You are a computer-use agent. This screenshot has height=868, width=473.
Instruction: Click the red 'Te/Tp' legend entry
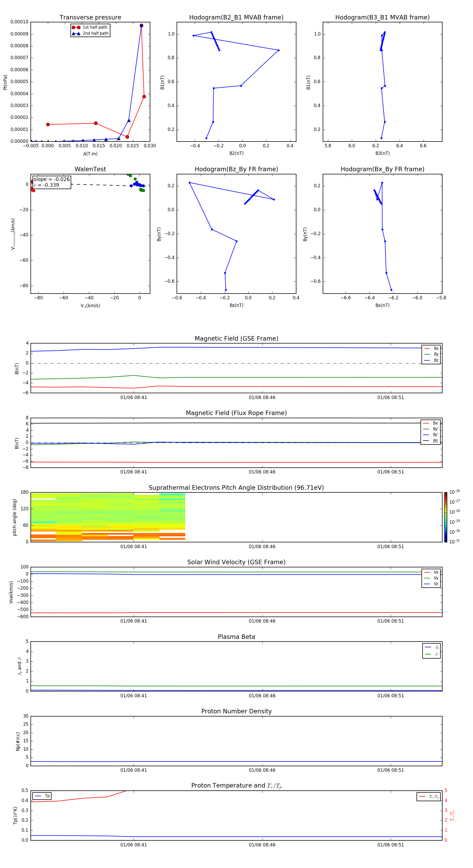429,796
